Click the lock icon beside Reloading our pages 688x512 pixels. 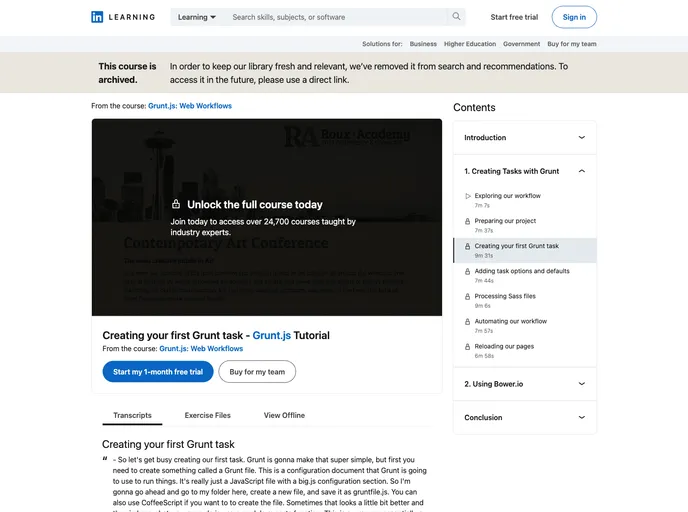(x=467, y=347)
